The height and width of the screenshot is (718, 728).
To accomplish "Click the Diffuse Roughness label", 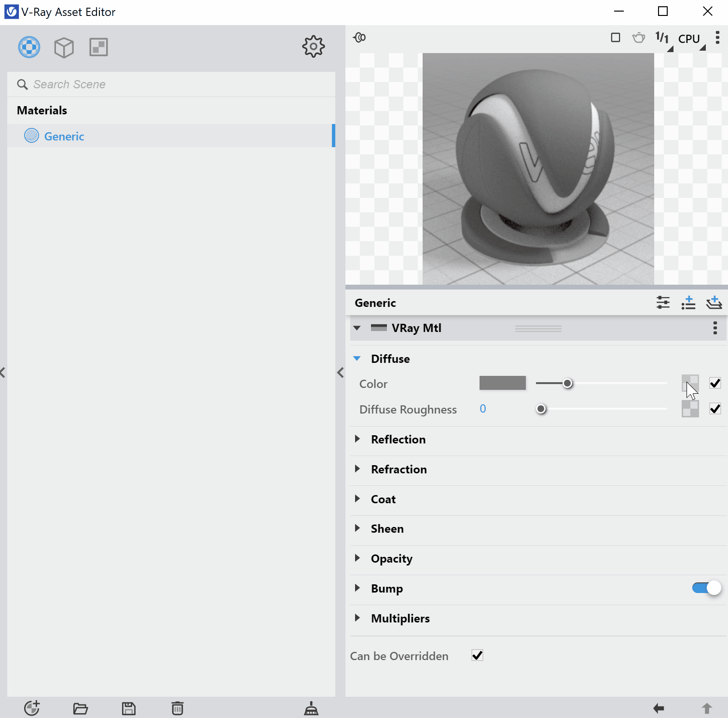I will tap(408, 410).
